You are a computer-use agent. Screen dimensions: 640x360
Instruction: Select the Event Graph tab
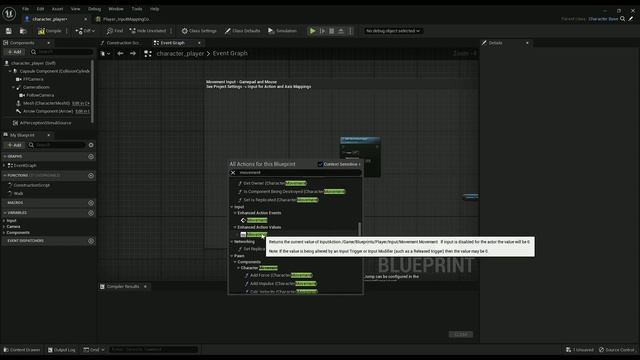(x=172, y=43)
